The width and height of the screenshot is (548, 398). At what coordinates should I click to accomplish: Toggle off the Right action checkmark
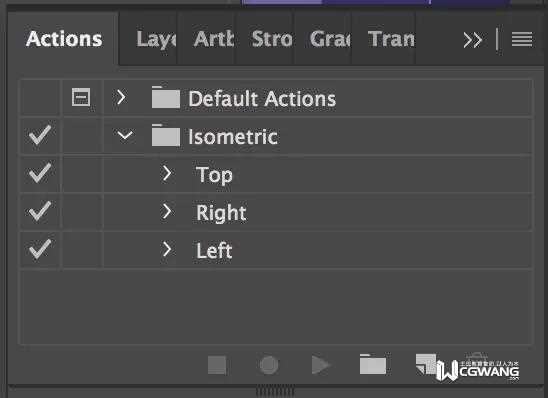tap(40, 211)
